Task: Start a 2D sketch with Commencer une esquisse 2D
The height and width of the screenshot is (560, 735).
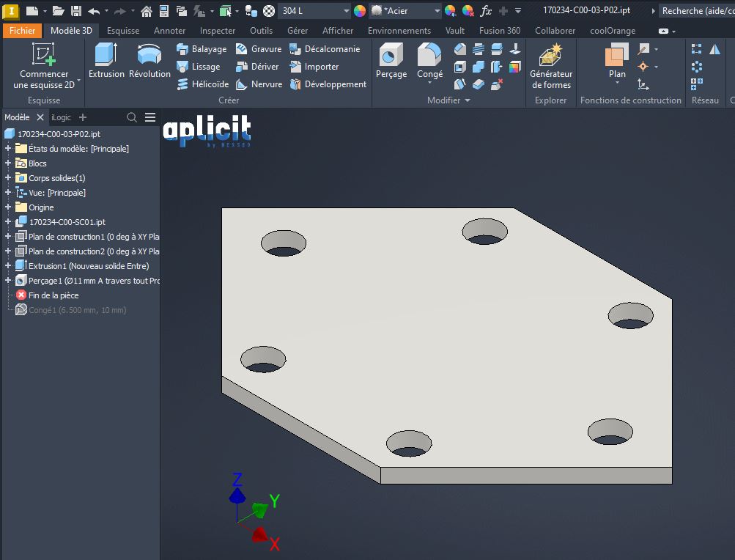Action: (44, 66)
